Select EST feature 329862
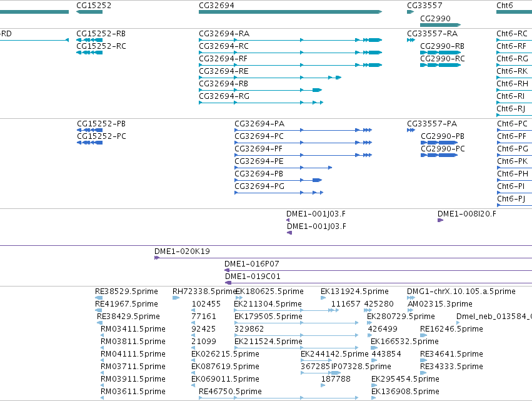This screenshot has height=401, width=532. coord(249,329)
